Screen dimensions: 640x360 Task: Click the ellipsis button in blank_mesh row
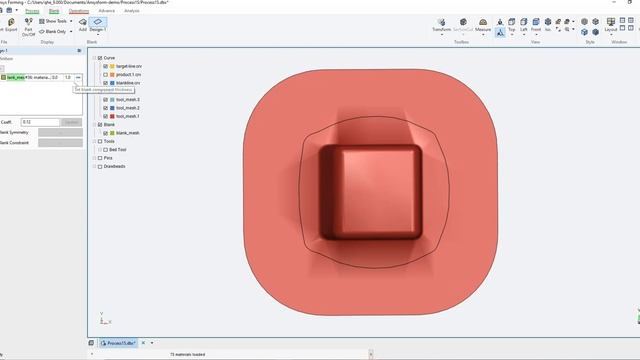point(78,77)
